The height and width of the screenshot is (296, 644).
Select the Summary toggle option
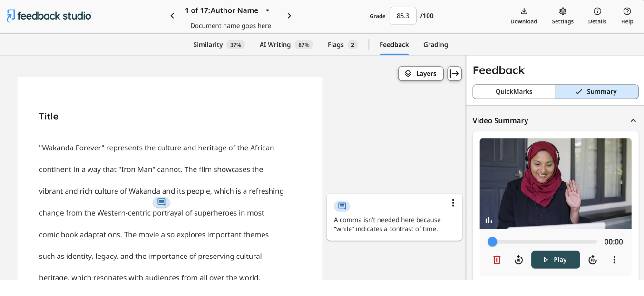tap(596, 92)
